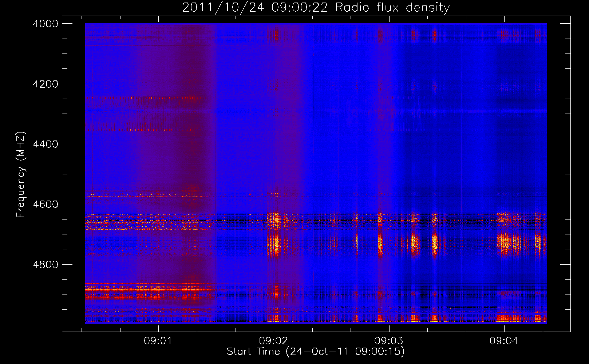The image size is (589, 364).
Task: Click the "Start Time (24-Oct-11 09:00:15)" axis label
Action: click(x=316, y=351)
